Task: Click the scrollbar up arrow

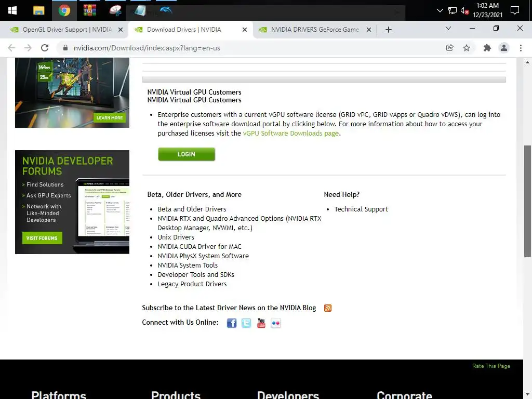Action: click(527, 62)
